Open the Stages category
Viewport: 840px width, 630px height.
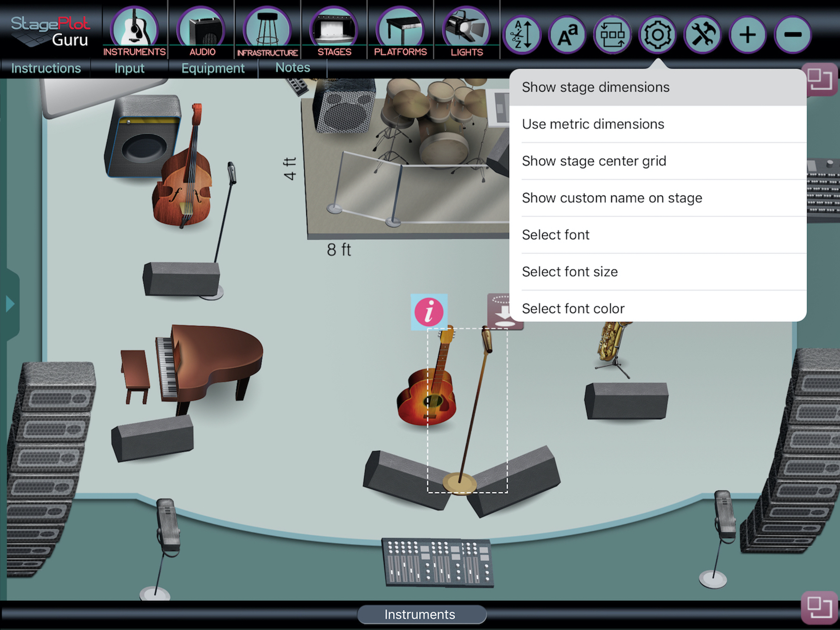coord(334,31)
